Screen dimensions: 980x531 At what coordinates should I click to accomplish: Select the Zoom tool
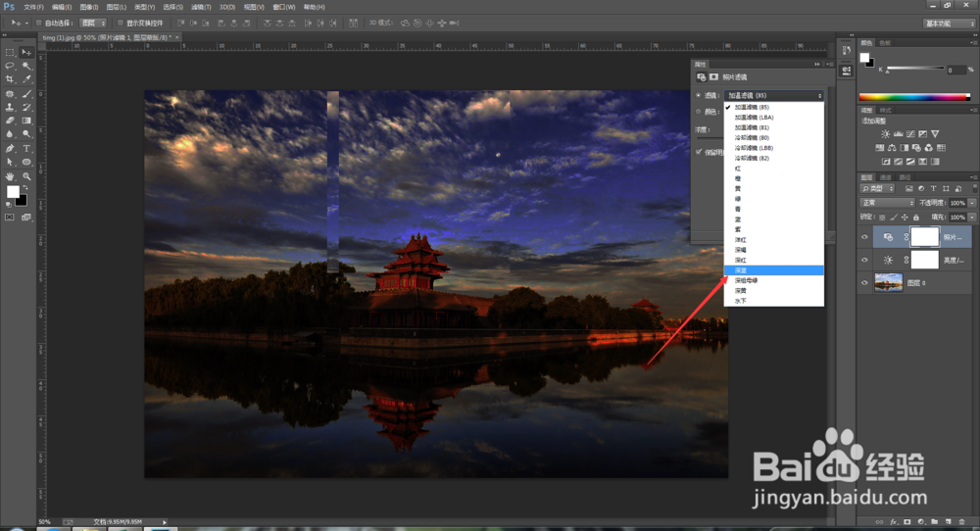tap(26, 176)
